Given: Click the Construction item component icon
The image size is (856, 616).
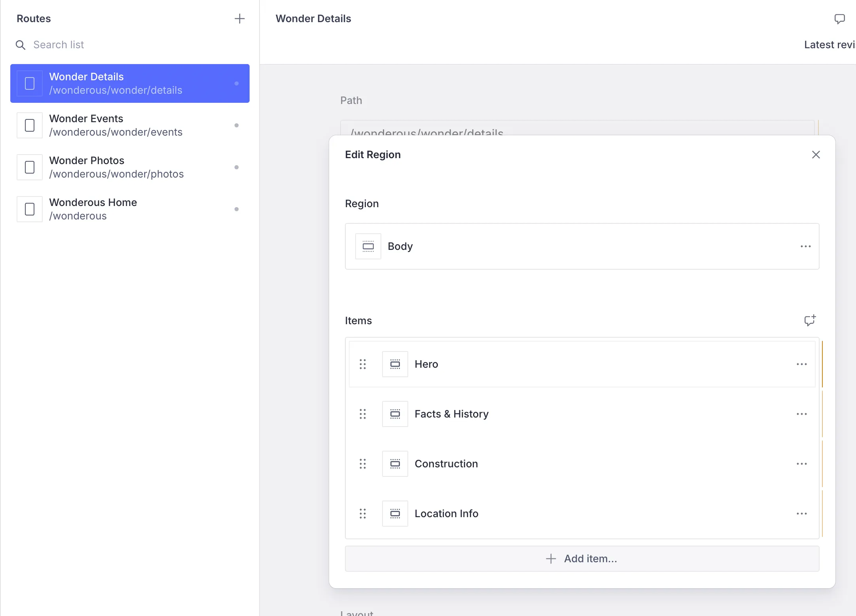Looking at the screenshot, I should pyautogui.click(x=395, y=463).
